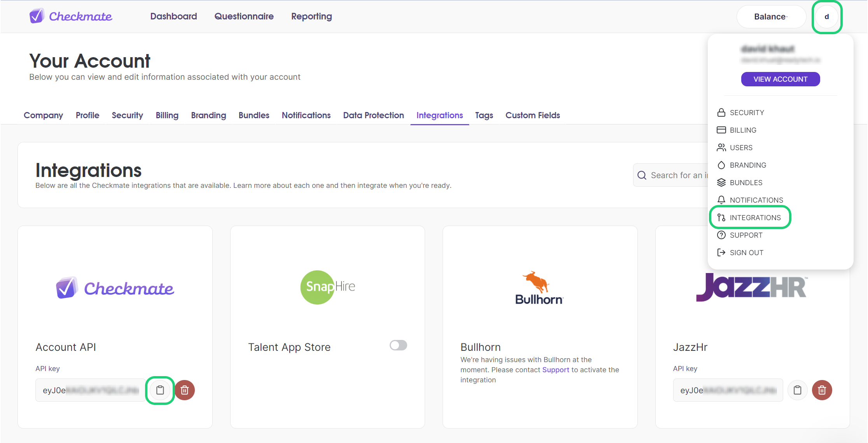Enable the Talent App Store toggle
Image resolution: width=868 pixels, height=443 pixels.
click(398, 345)
